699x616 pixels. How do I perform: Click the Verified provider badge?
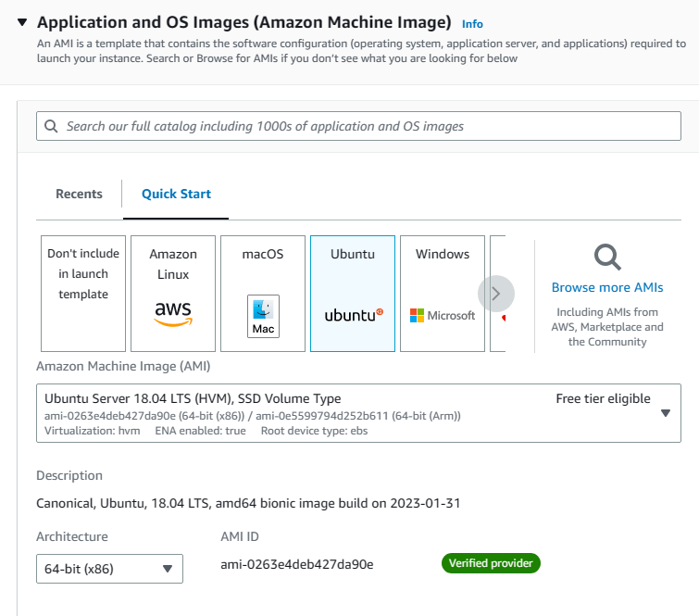pos(490,562)
